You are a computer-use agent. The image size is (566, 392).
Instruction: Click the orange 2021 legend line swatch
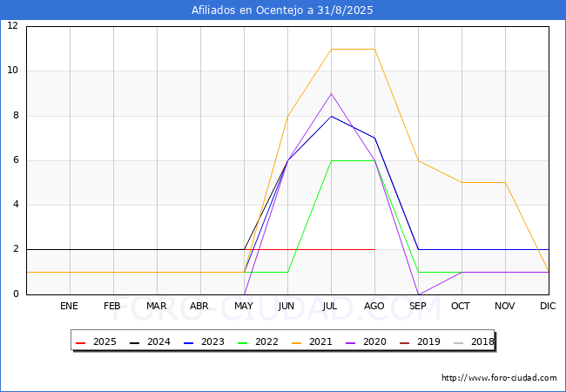tap(299, 342)
